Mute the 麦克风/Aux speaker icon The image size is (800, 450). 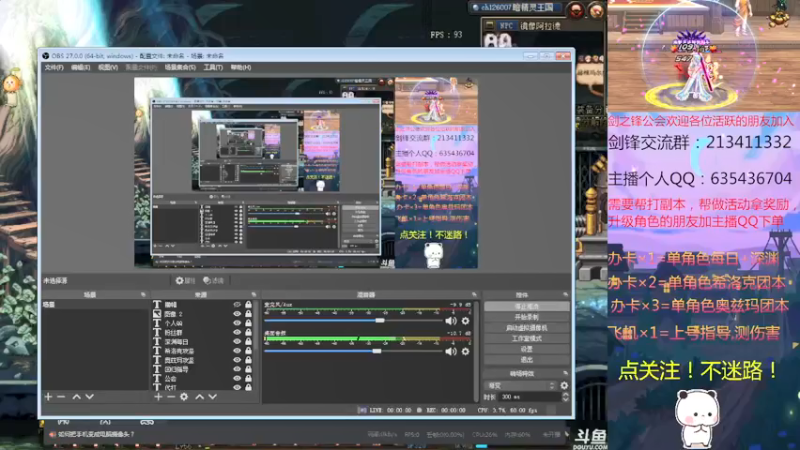click(451, 321)
